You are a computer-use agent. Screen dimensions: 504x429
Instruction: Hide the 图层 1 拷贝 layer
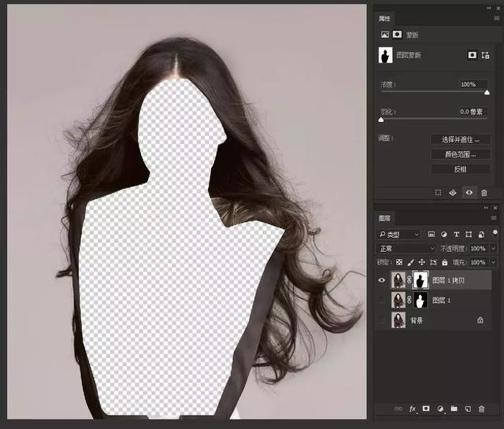[x=383, y=279]
